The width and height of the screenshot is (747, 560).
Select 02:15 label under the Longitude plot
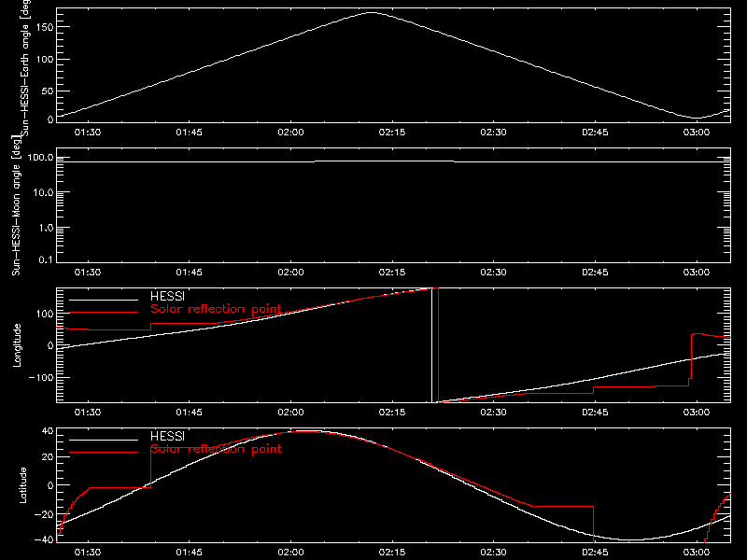(392, 412)
